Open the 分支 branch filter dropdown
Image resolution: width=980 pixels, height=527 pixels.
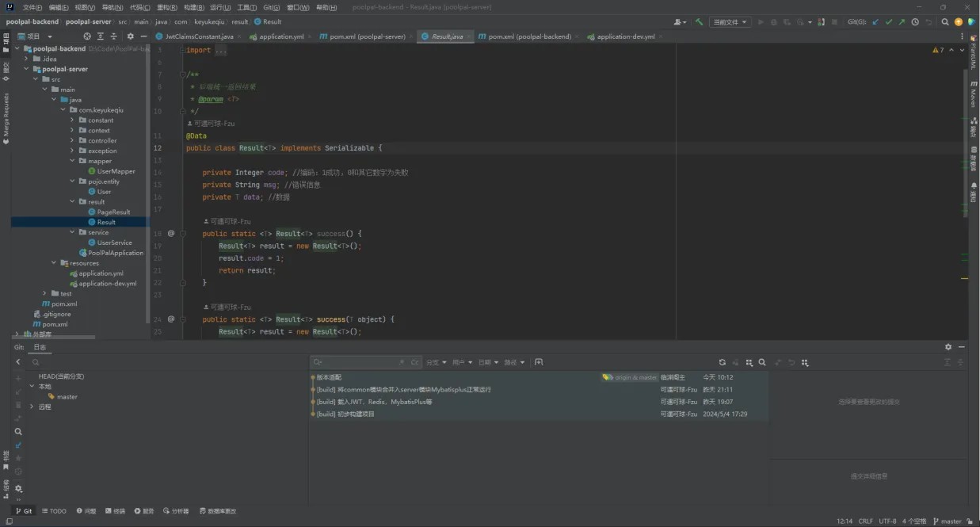(x=436, y=362)
